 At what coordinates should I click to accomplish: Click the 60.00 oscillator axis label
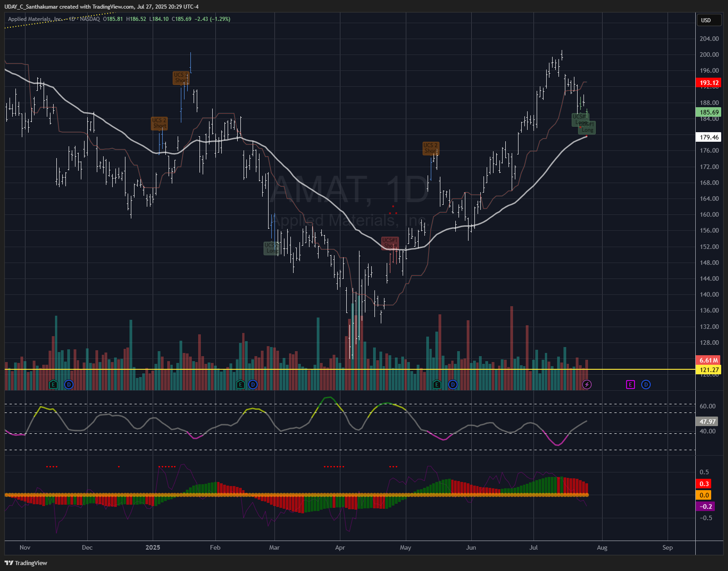(708, 406)
